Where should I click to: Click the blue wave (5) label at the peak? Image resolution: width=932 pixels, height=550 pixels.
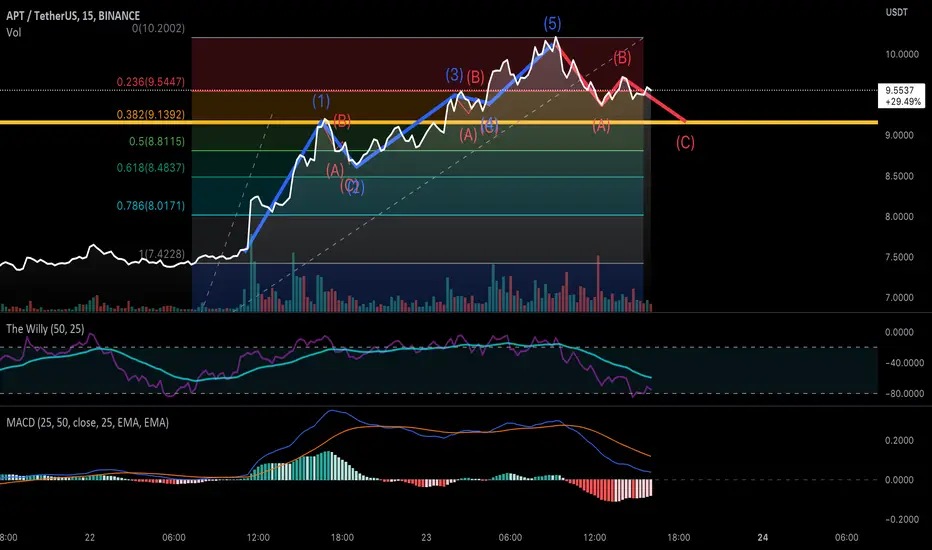pos(552,23)
